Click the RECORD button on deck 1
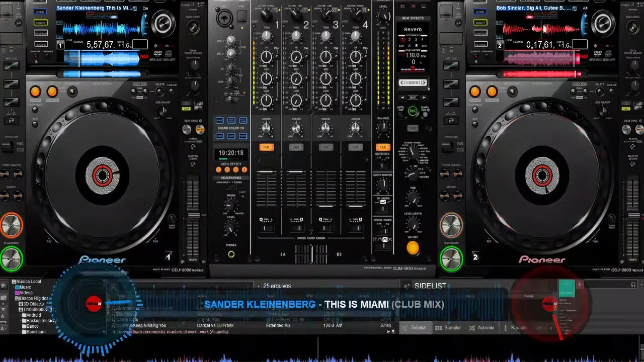Viewport: 644px width, 362px height. click(x=40, y=44)
